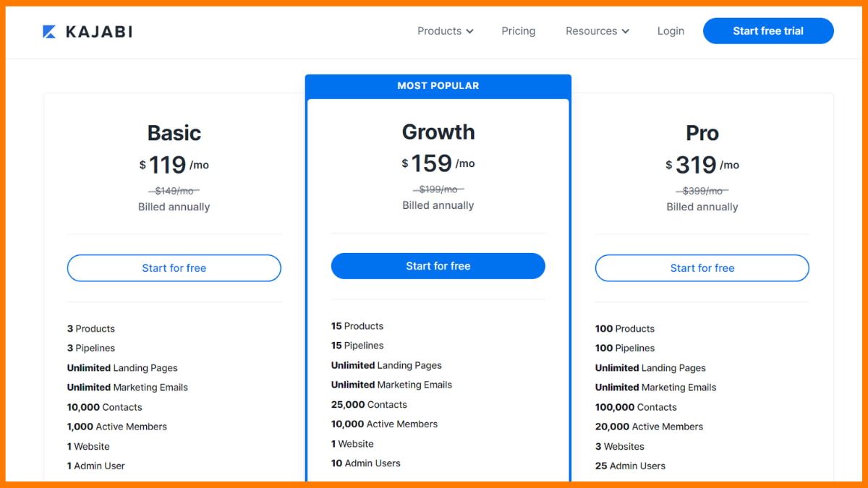Start for free on Growth plan
Viewport: 868px width, 488px height.
(x=438, y=266)
